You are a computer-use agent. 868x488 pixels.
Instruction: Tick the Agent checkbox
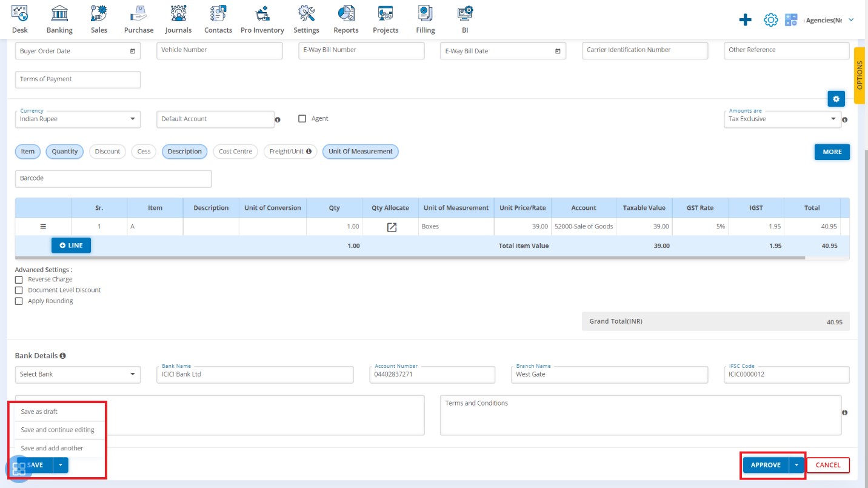coord(302,119)
